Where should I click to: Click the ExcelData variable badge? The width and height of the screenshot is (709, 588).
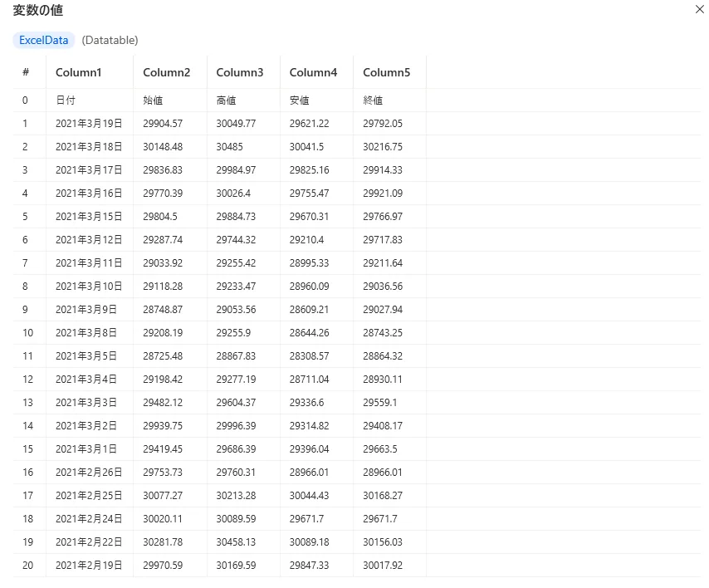tap(43, 40)
